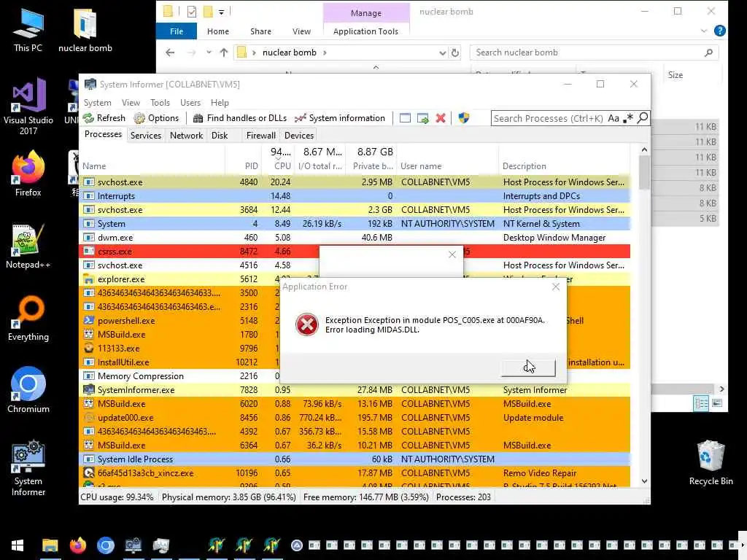Click Find handles or DLLs

(x=239, y=118)
